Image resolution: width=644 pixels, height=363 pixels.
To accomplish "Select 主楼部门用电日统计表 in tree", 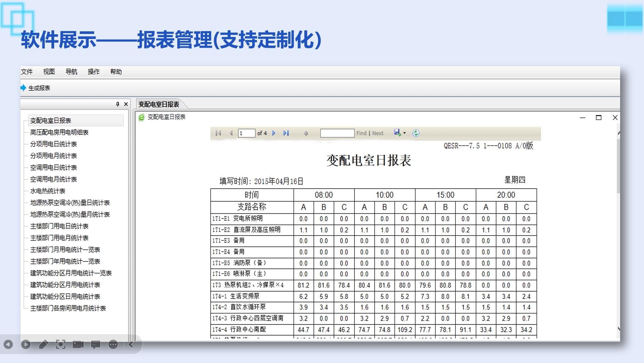I will pyautogui.click(x=60, y=227).
